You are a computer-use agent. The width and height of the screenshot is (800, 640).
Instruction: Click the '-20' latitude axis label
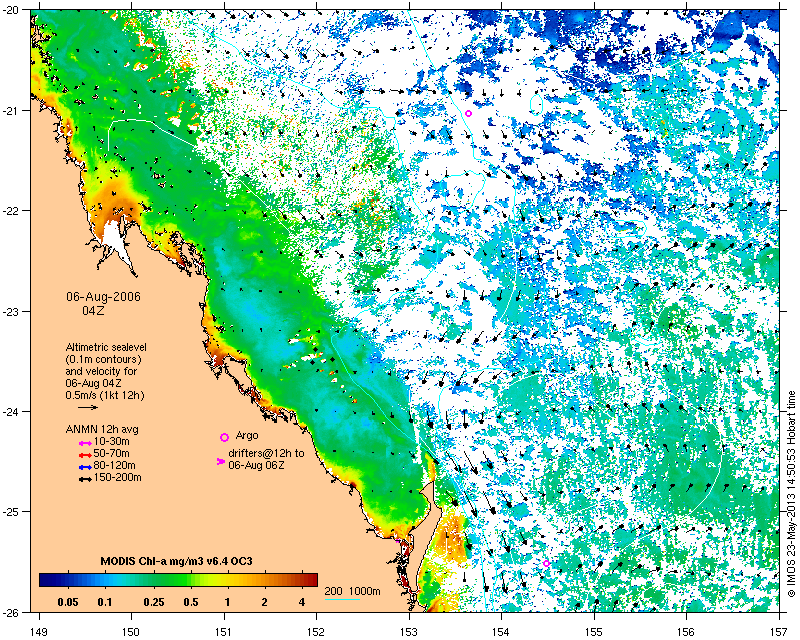[x=11, y=10]
